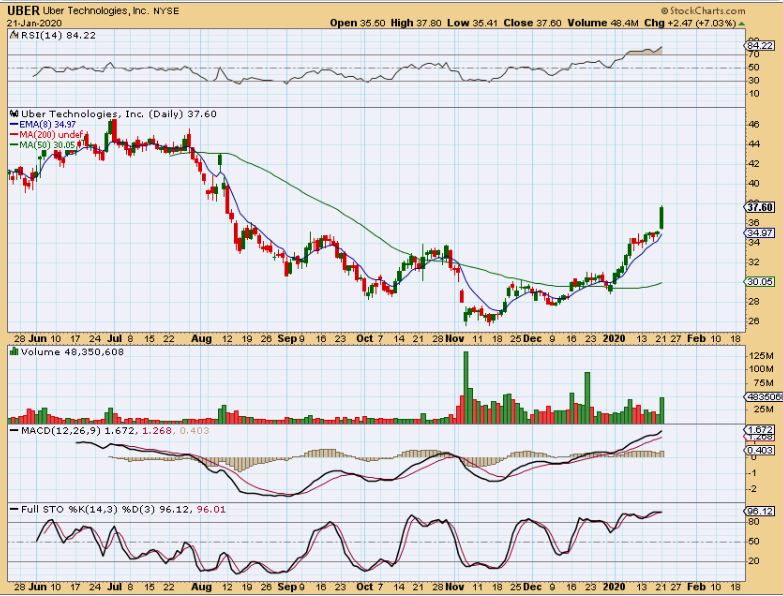
Task: Click the Chg +2.47 (+7.03%) value
Action: tap(690, 23)
